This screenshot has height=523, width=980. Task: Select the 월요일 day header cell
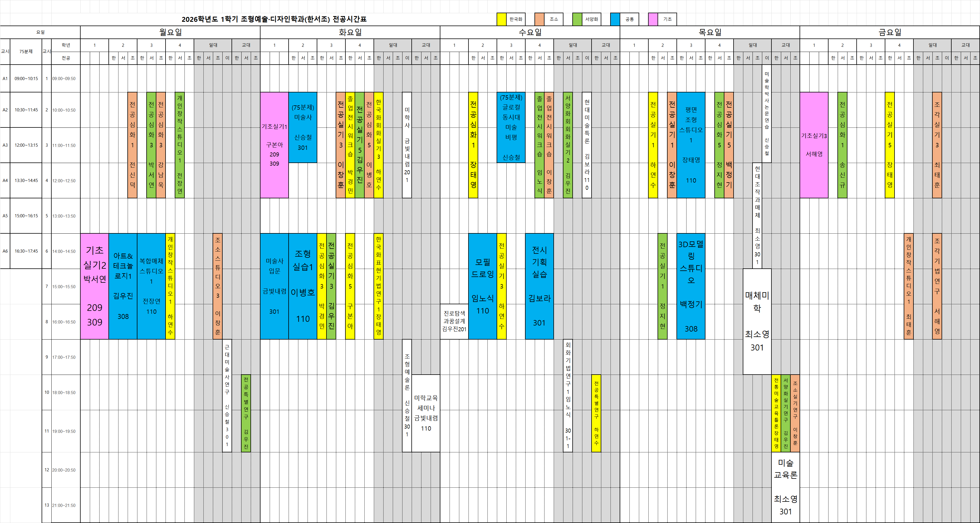pos(170,32)
